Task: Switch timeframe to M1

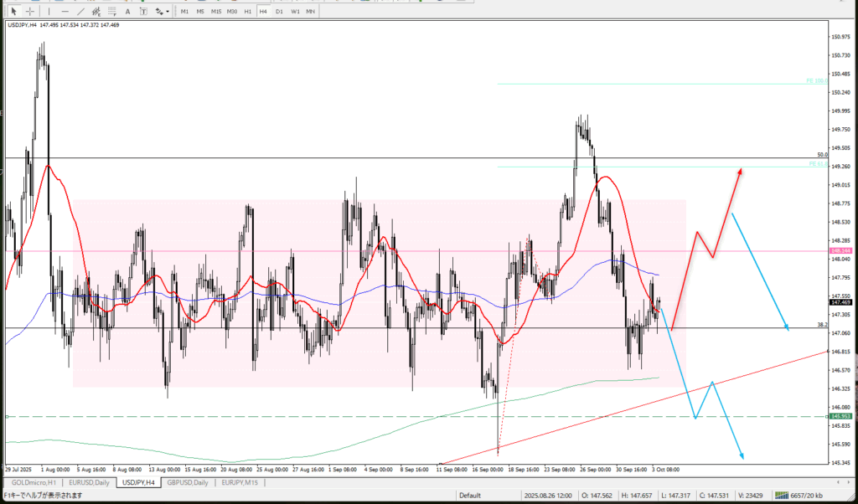Action: pos(184,11)
